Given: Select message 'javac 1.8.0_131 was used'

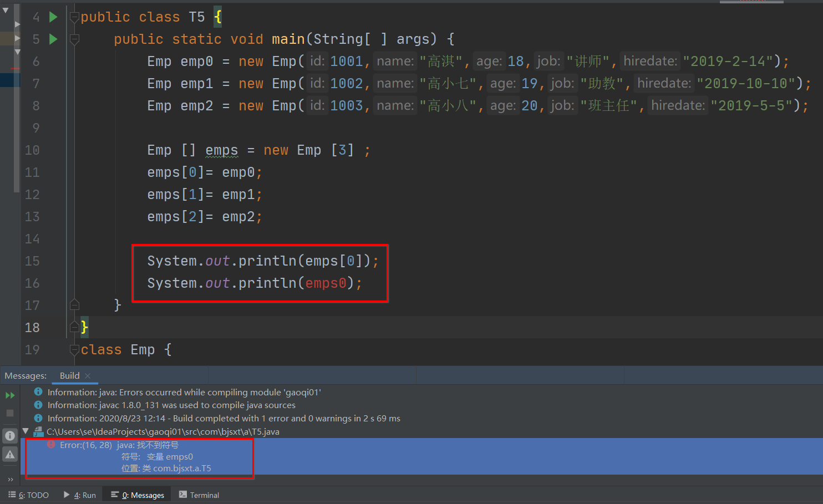Looking at the screenshot, I should [171, 405].
